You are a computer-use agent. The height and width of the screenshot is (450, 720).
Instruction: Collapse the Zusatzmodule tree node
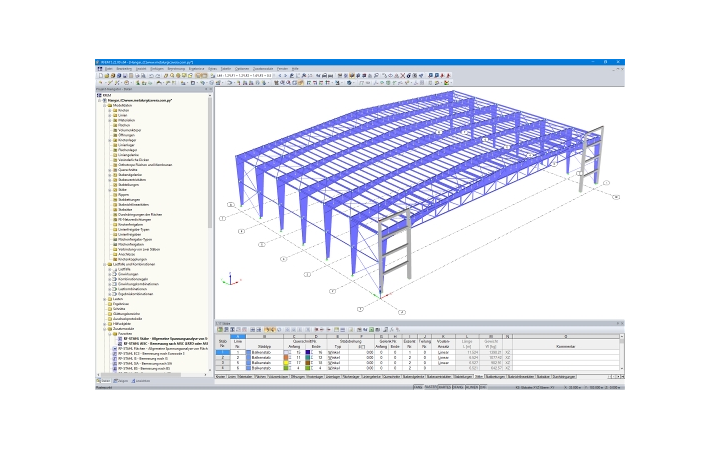point(105,329)
